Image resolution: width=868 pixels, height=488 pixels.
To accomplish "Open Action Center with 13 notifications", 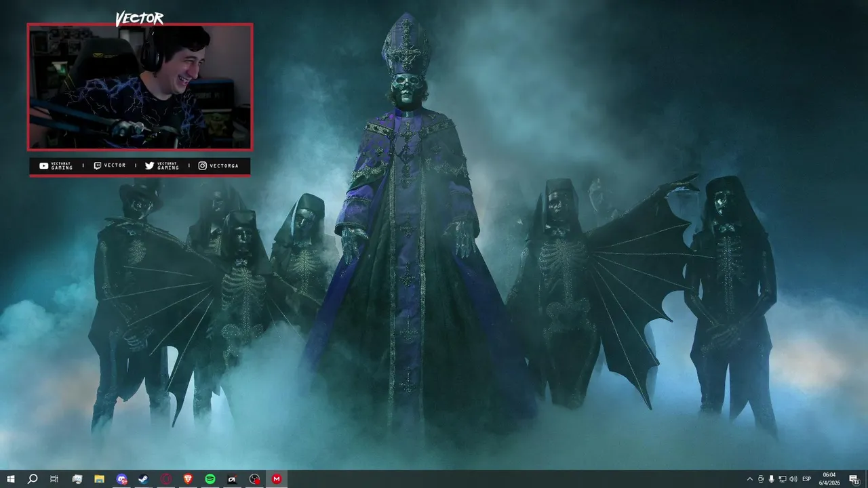I will tap(854, 479).
